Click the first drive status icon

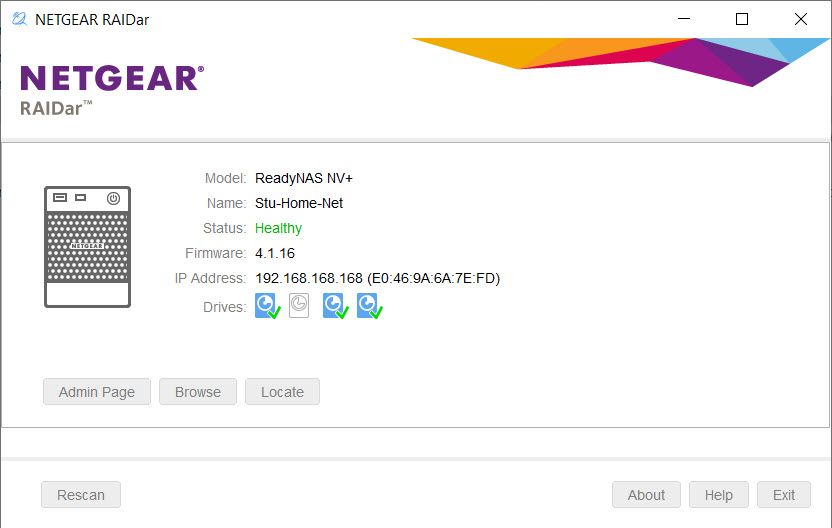(267, 306)
